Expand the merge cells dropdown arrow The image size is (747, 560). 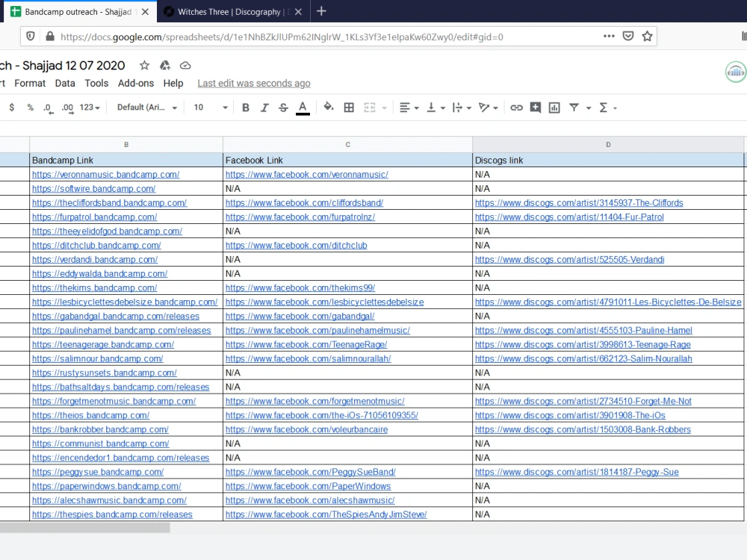[x=384, y=108]
